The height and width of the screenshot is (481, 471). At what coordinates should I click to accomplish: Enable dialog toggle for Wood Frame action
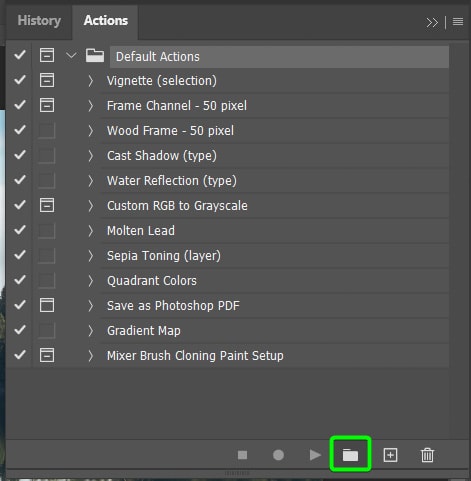pos(47,130)
